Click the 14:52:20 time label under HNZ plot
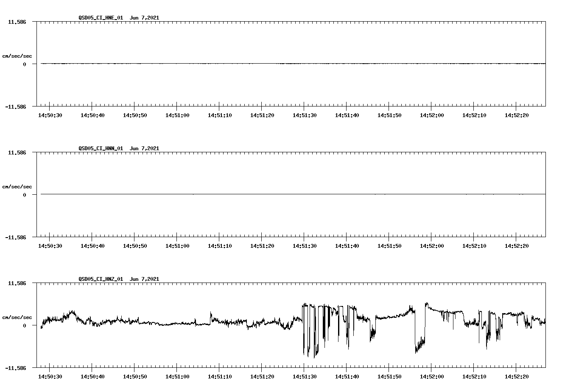 (x=517, y=377)
